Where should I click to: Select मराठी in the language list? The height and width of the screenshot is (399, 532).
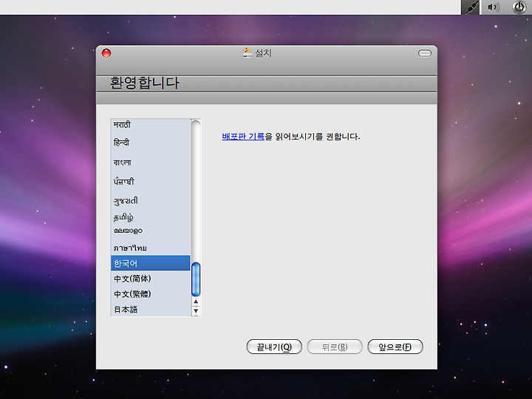(150, 125)
